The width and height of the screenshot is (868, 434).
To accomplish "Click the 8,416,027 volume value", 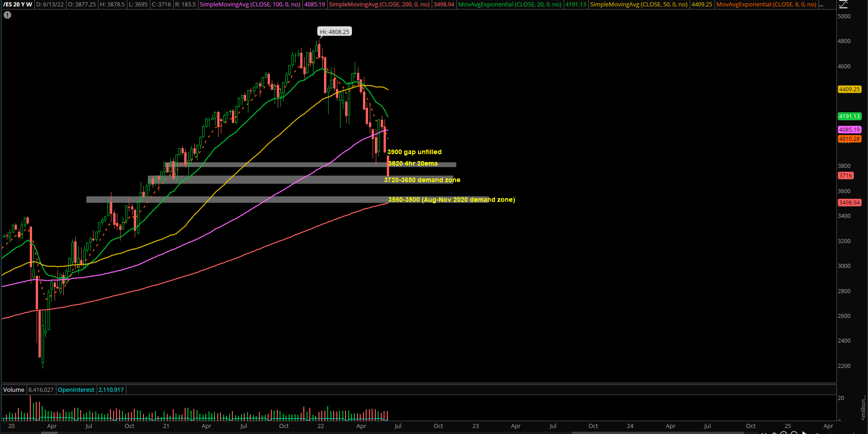I will coord(41,389).
